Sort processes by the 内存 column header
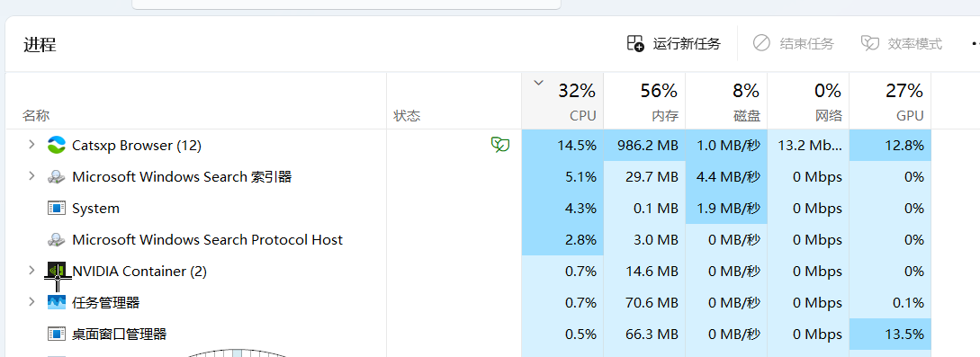980x357 pixels. click(644, 101)
